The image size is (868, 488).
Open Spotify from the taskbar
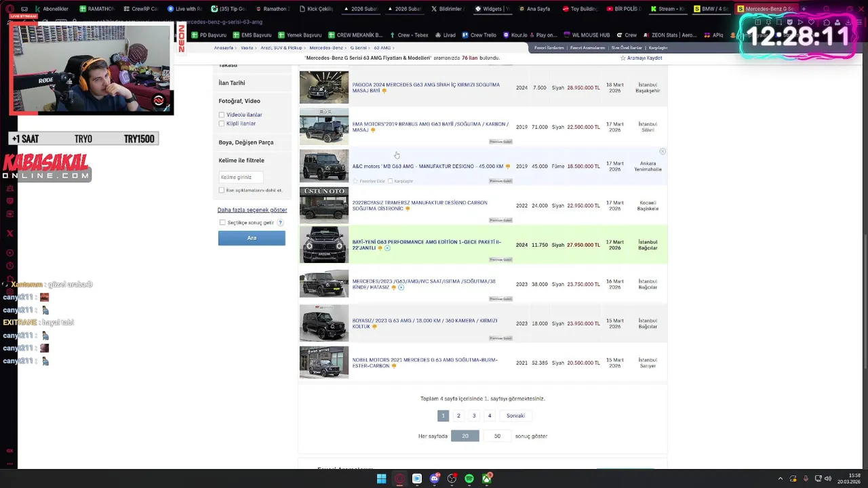pyautogui.click(x=469, y=479)
